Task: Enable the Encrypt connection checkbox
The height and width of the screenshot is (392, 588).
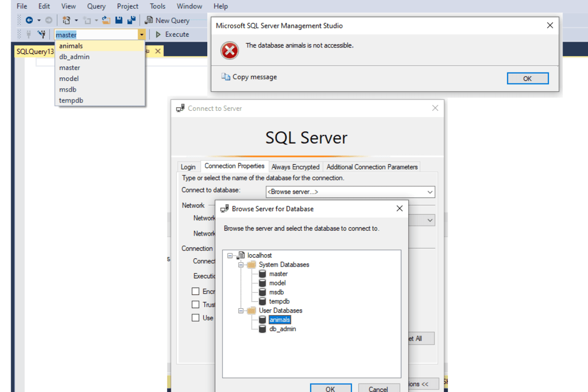Action: (x=196, y=291)
